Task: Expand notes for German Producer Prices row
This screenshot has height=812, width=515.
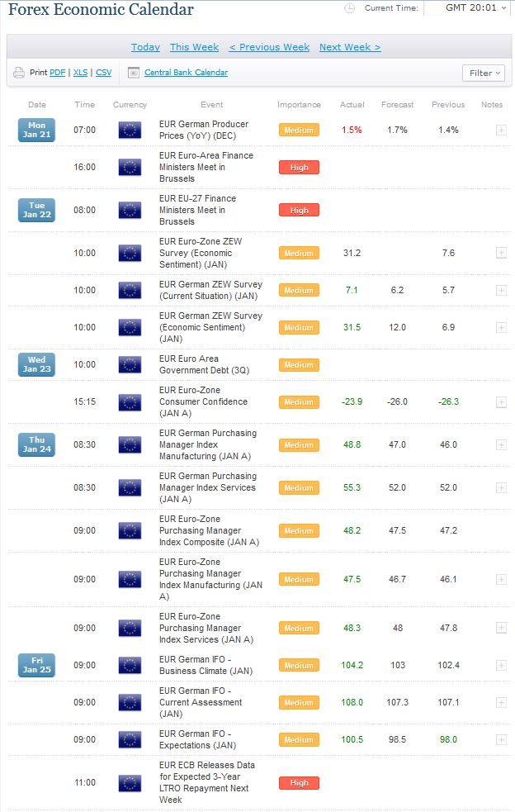Action: [501, 130]
